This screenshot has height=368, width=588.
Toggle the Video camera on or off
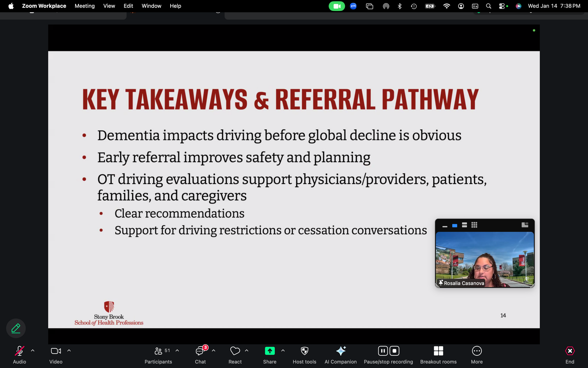tap(56, 351)
